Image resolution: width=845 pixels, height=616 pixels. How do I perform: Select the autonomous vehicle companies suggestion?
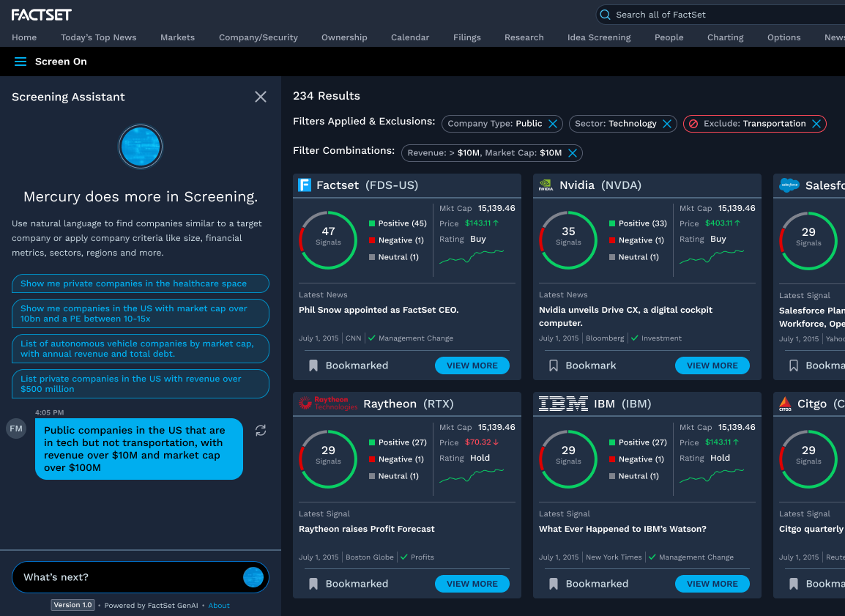point(140,349)
